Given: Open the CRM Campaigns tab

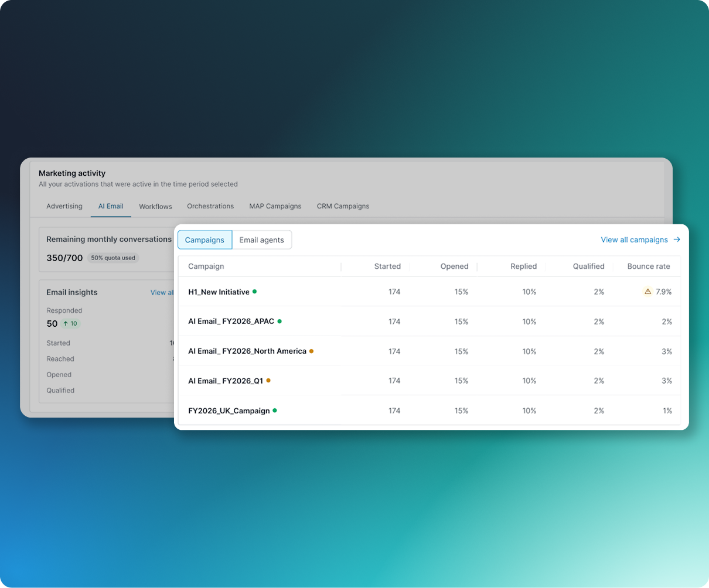Looking at the screenshot, I should [343, 206].
